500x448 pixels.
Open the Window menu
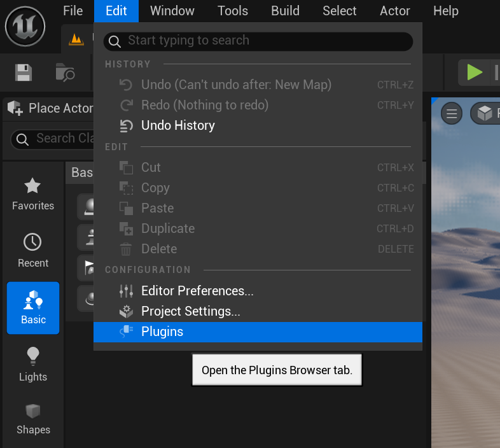coord(172,11)
